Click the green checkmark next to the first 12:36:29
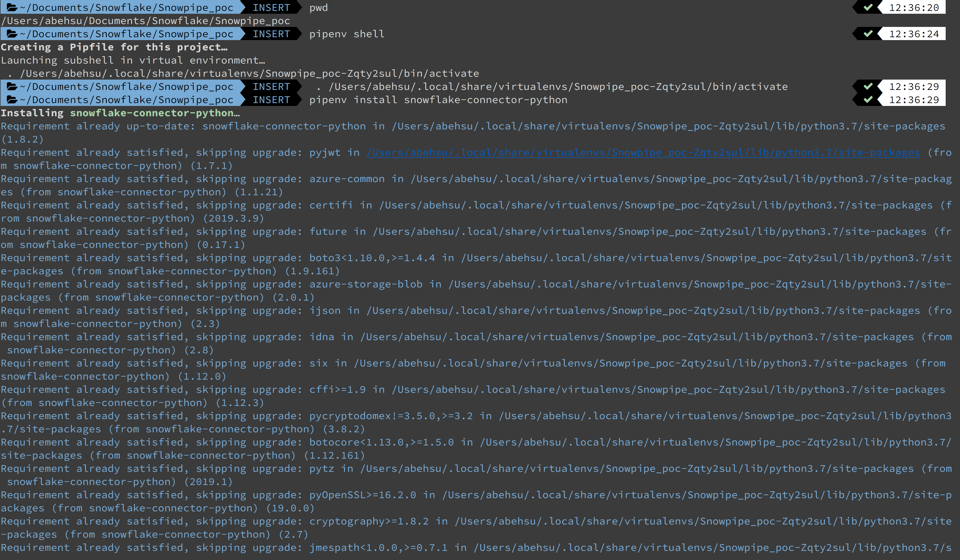 point(869,86)
